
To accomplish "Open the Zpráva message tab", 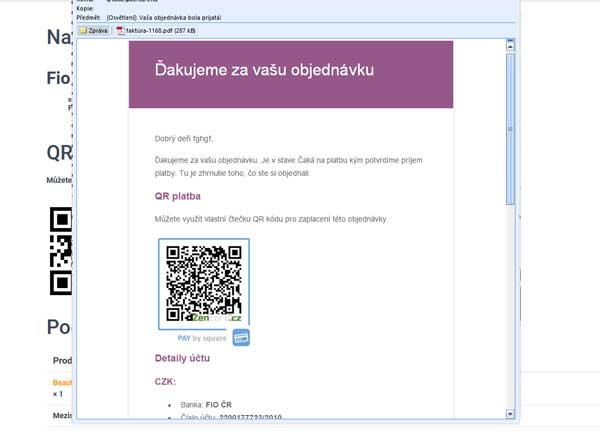I will (94, 31).
